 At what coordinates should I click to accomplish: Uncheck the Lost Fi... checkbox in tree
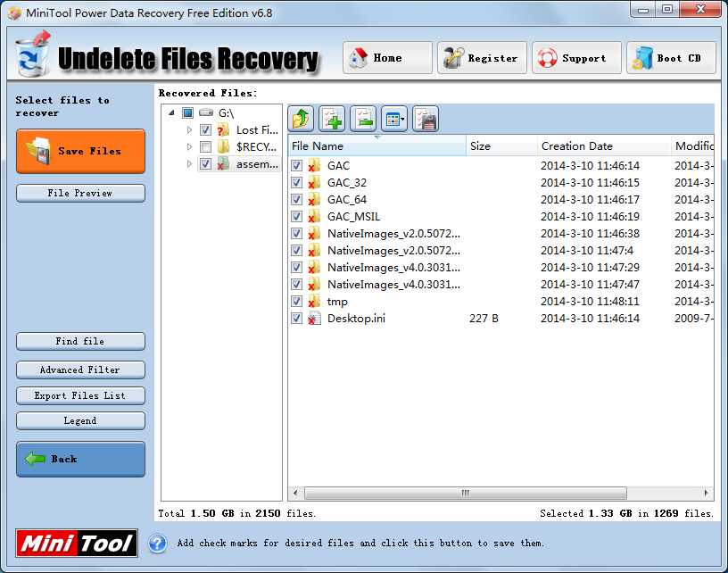coord(206,130)
